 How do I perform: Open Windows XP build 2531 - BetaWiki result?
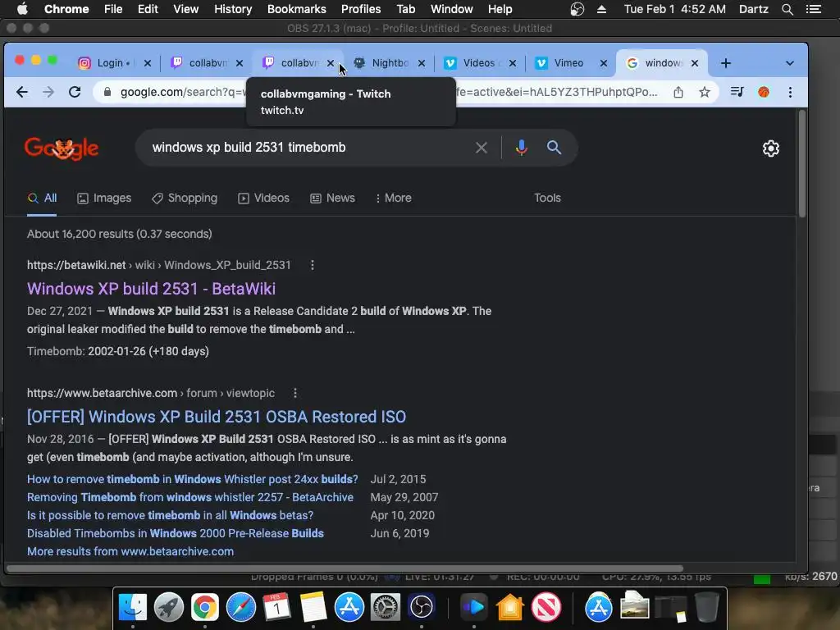point(151,289)
